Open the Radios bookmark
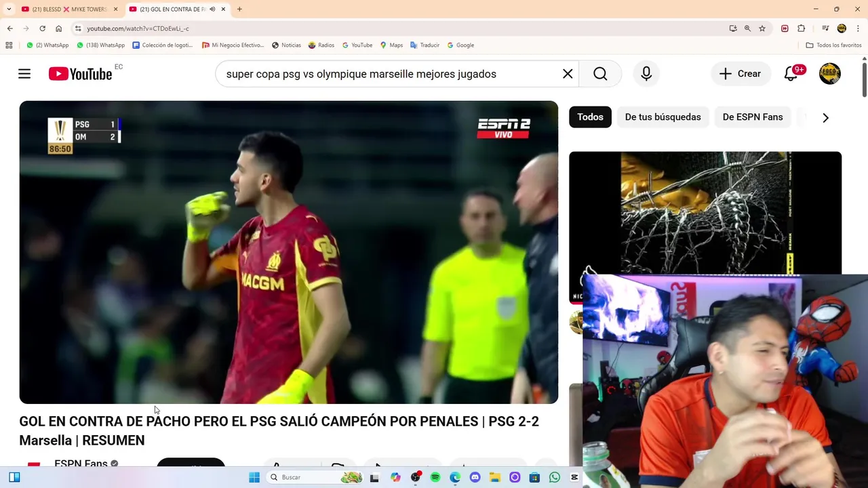Viewport: 868px width, 488px height. coord(321,45)
